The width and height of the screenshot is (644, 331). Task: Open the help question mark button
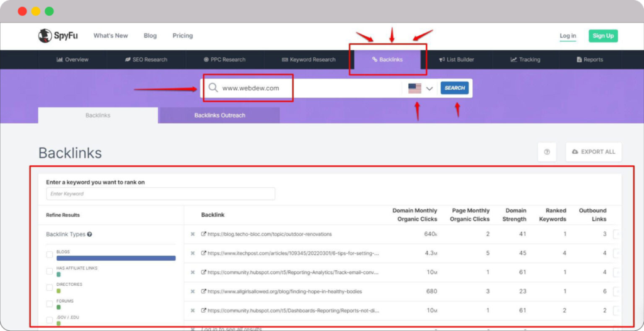(547, 152)
